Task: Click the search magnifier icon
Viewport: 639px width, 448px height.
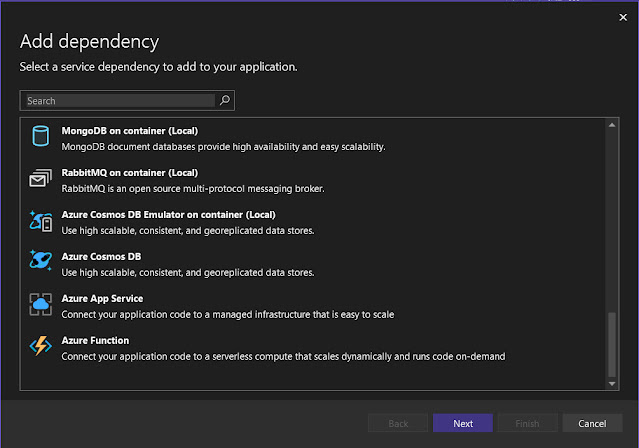Action: click(x=225, y=101)
